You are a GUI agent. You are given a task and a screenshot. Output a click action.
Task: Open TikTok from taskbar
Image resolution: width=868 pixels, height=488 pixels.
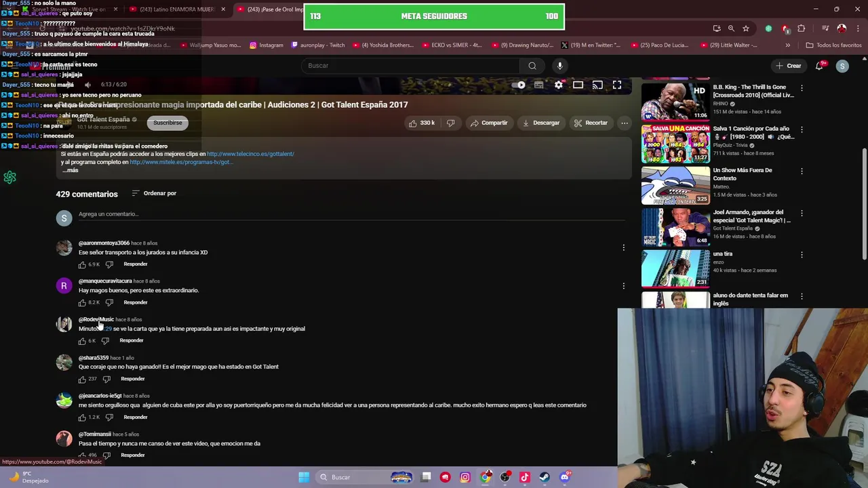pyautogui.click(x=525, y=477)
